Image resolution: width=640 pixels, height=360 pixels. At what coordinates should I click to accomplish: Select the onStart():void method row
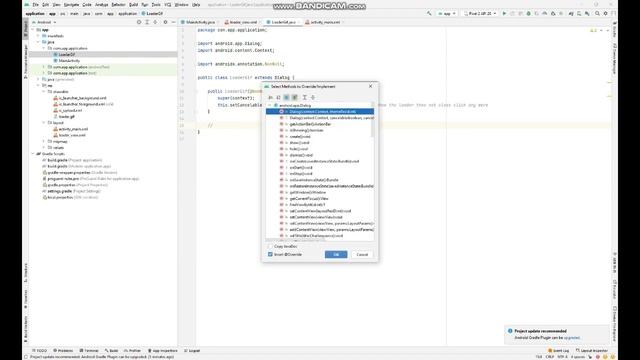[x=320, y=167]
